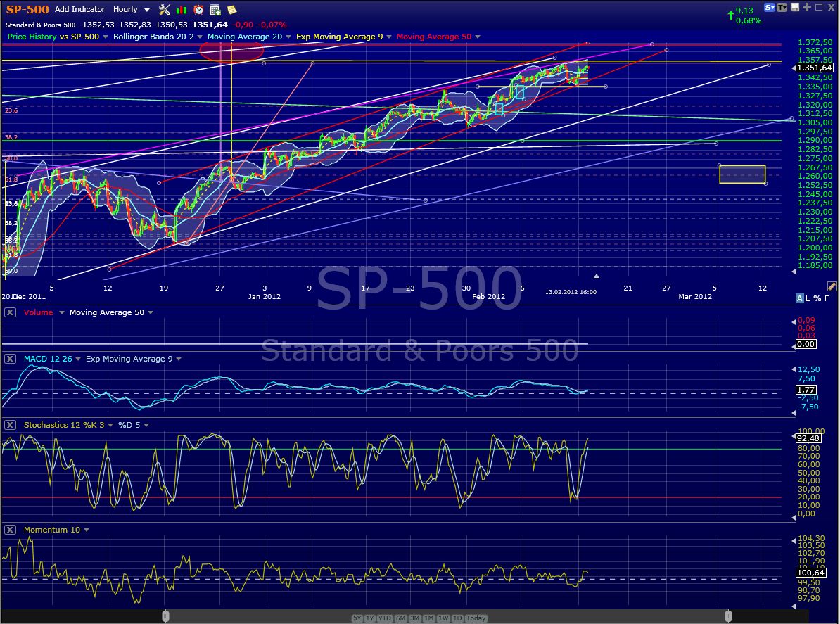Image resolution: width=840 pixels, height=624 pixels.
Task: Click the candlestick chart-type icon
Action: [x=182, y=10]
